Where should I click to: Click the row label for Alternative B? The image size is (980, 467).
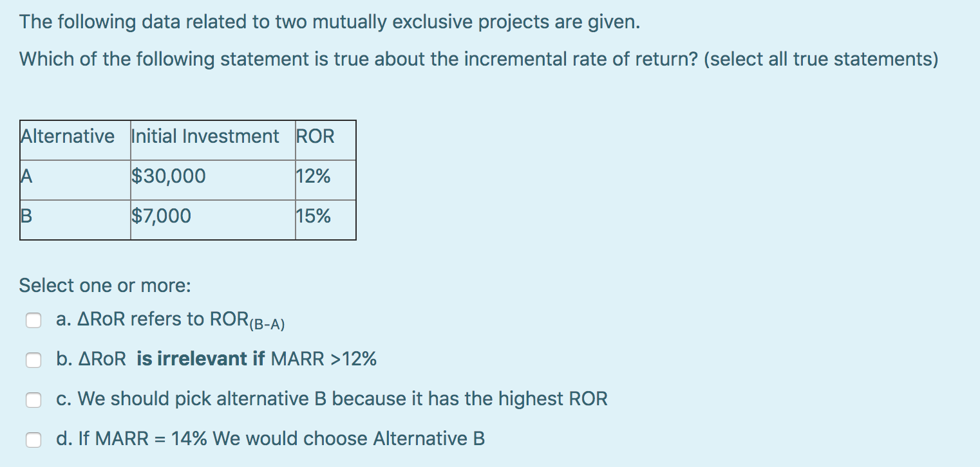coord(26,215)
